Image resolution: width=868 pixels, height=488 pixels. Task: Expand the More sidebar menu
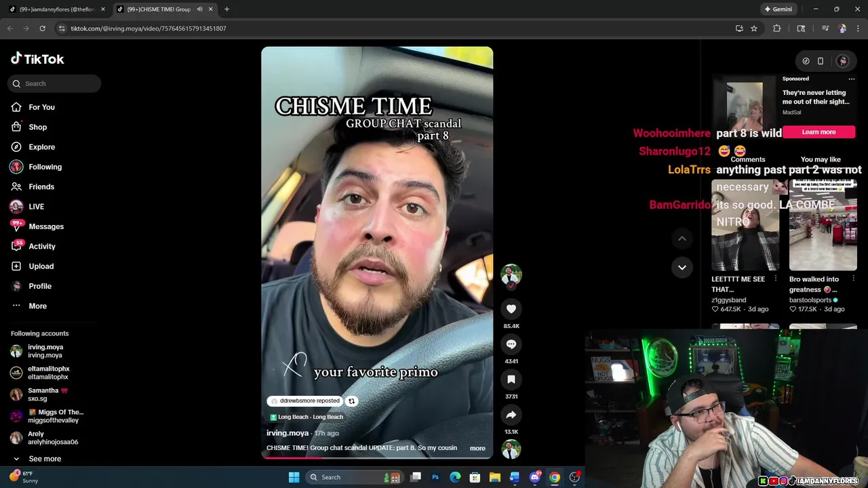37,306
